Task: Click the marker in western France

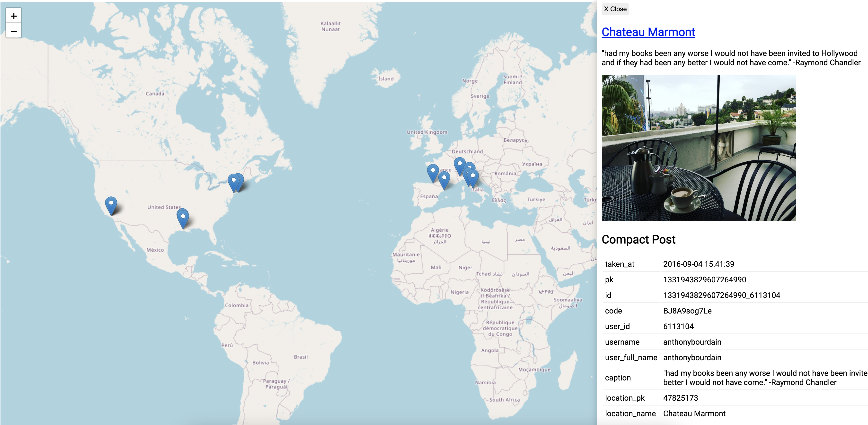Action: tap(433, 172)
